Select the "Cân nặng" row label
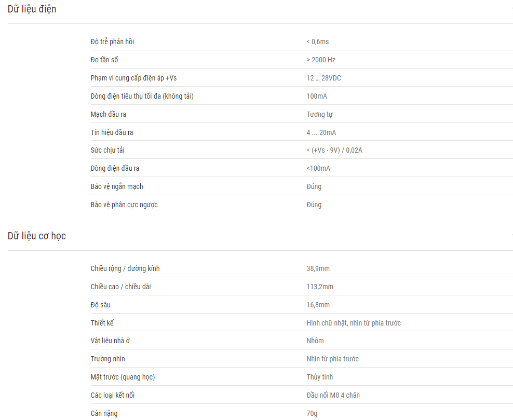Viewport: 513px width, 420px height. tap(104, 413)
